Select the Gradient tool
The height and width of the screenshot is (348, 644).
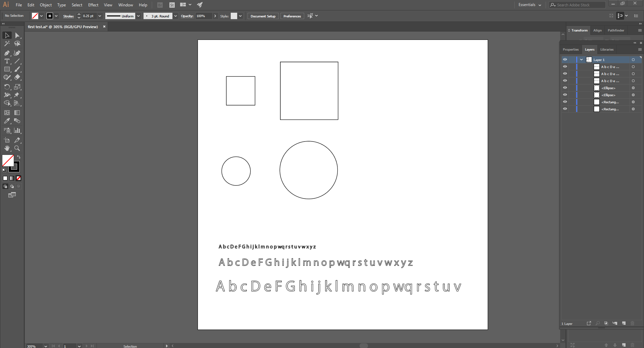[17, 113]
